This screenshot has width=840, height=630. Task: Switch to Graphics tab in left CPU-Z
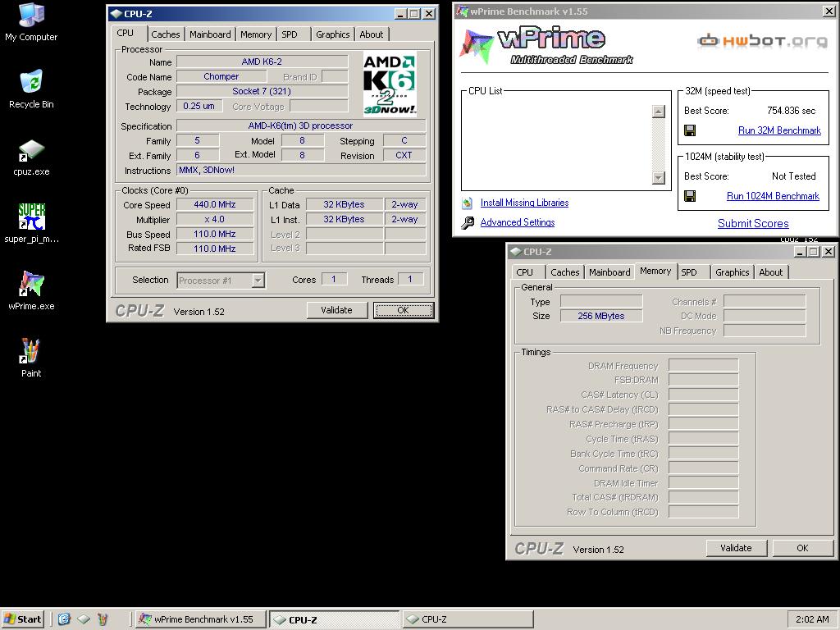click(333, 34)
